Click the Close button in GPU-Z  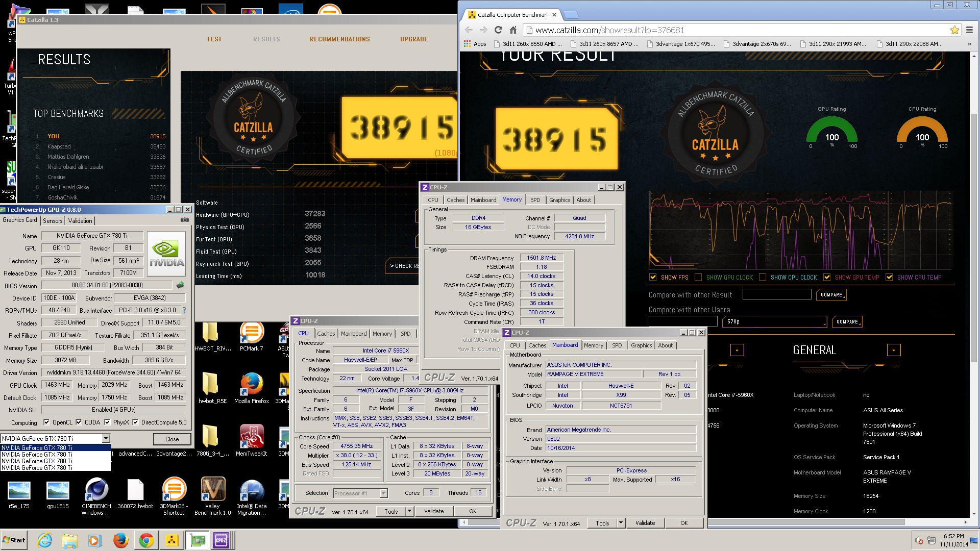coord(172,439)
